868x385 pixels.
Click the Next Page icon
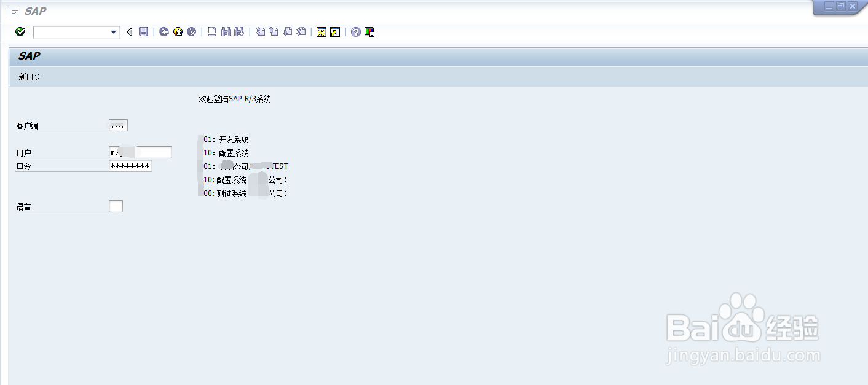[x=287, y=32]
